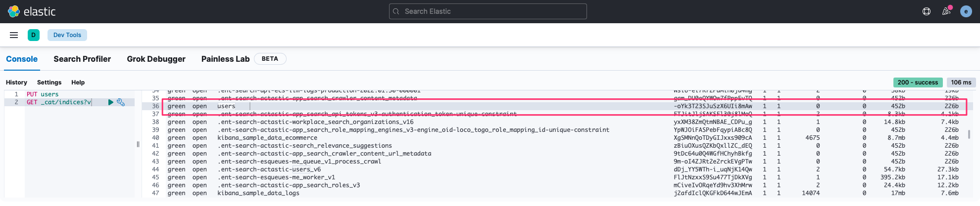Click the search_relevance_suggestions index name
Viewport: 980px width, 206px height.
[304, 146]
